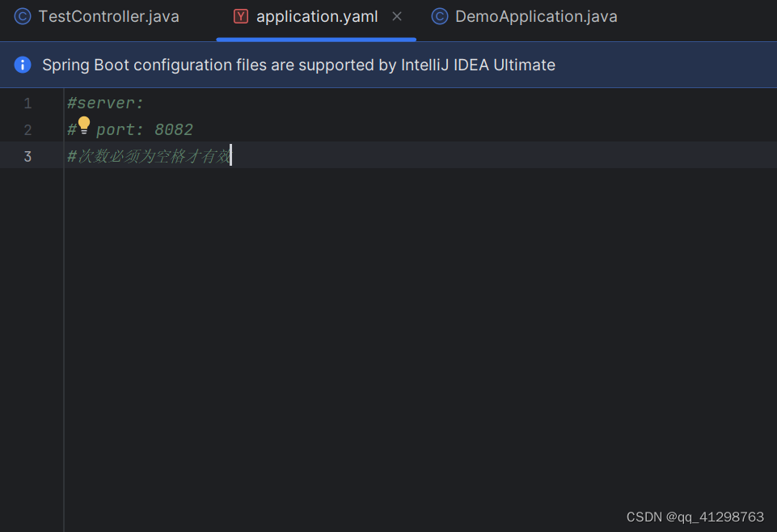Click the Java class icon on DemoApplication.java tab
The width and height of the screenshot is (777, 532).
[438, 15]
